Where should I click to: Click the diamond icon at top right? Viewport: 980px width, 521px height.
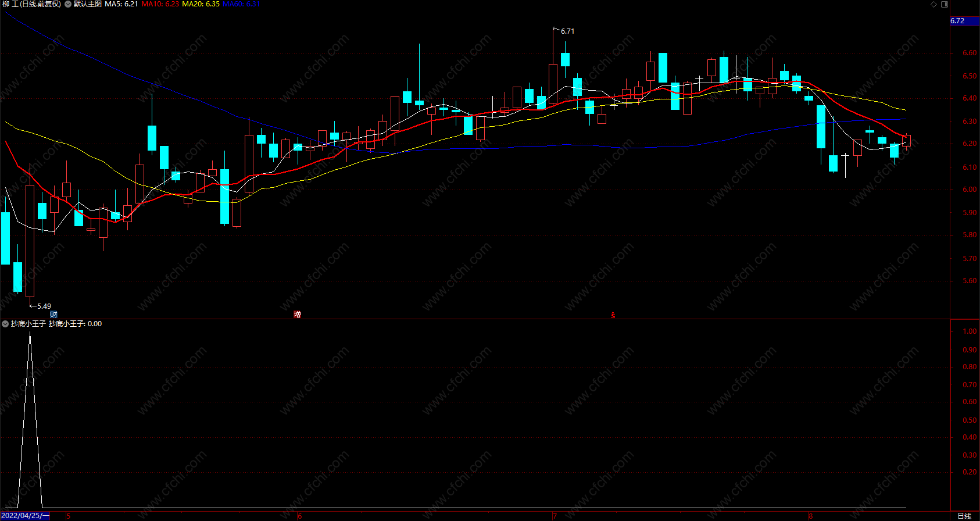pyautogui.click(x=934, y=4)
